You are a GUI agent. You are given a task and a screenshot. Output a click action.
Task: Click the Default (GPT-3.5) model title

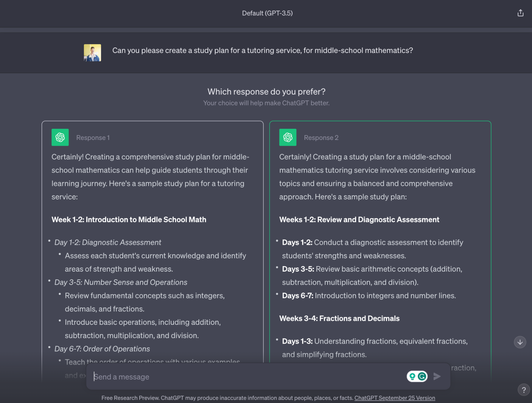point(267,13)
